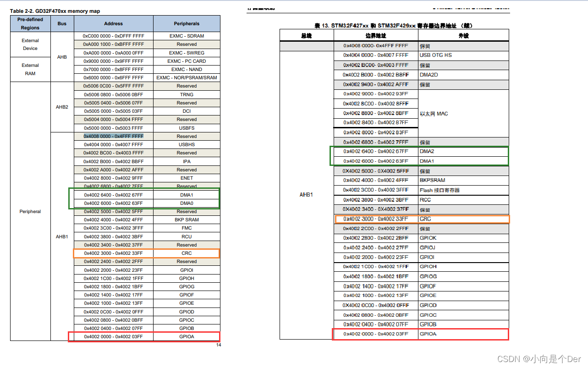Select the 'DCI' peripheral cell

pyautogui.click(x=187, y=111)
